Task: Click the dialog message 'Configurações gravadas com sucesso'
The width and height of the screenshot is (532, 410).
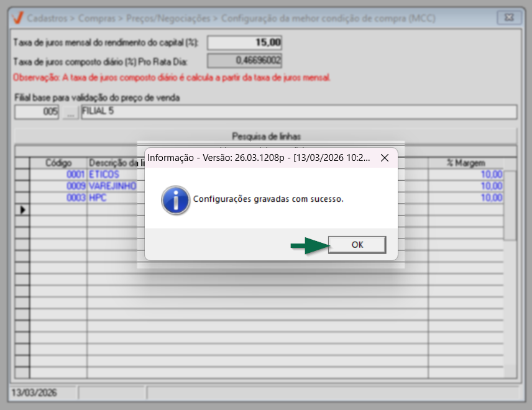Action: coord(268,199)
